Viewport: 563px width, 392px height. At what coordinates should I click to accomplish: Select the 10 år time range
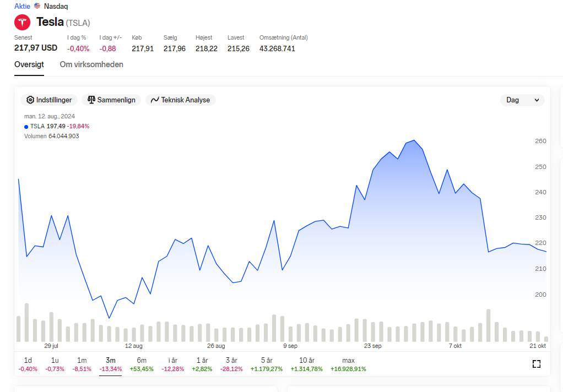[307, 364]
